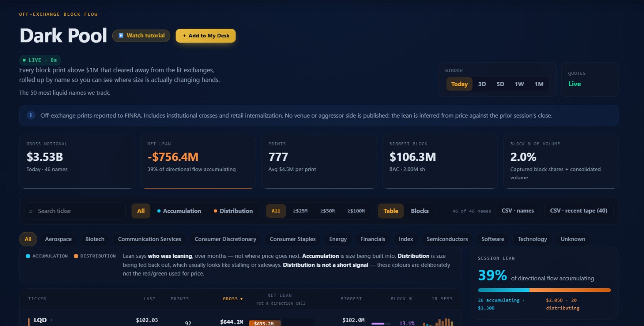Filter by Semiconductors sector
This screenshot has height=326, width=644.
coord(447,239)
